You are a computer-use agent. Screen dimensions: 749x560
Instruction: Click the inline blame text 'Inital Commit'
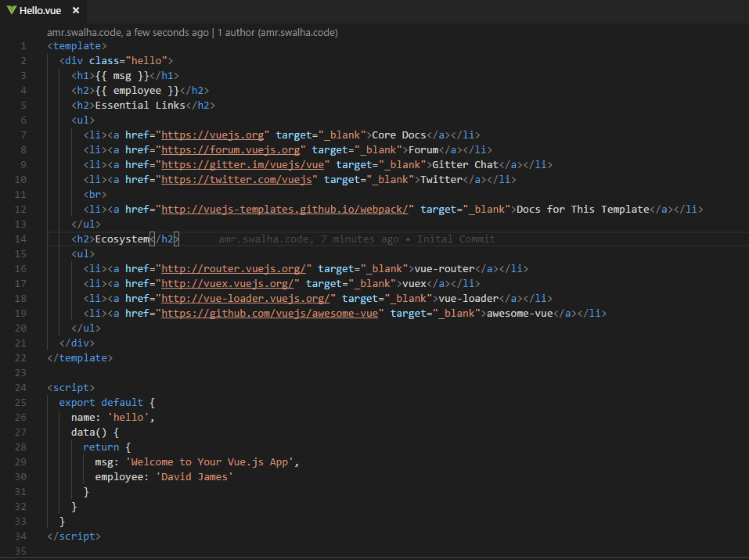pyautogui.click(x=456, y=239)
